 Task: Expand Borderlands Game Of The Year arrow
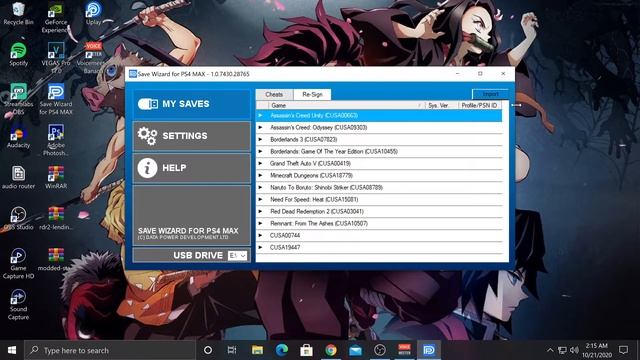(260, 151)
